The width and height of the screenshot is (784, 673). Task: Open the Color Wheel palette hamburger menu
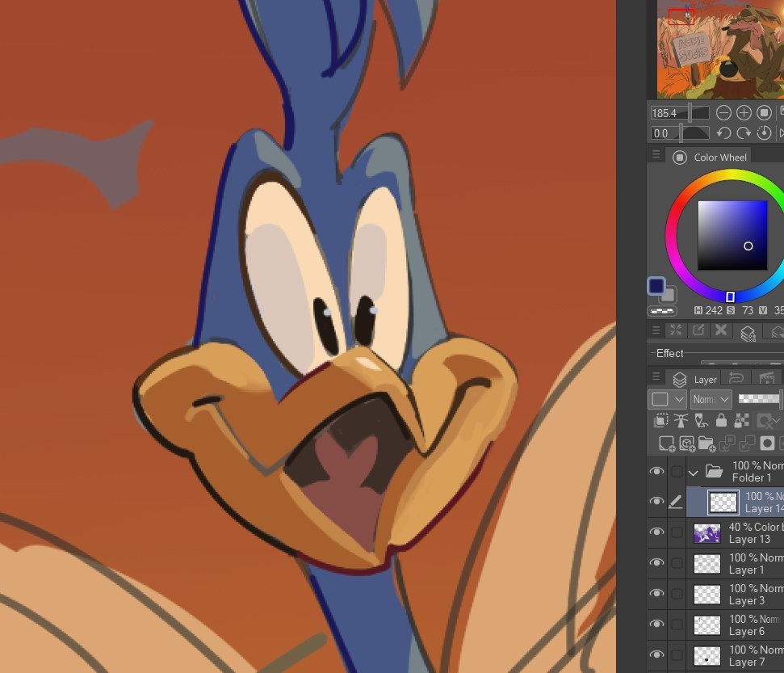click(656, 154)
